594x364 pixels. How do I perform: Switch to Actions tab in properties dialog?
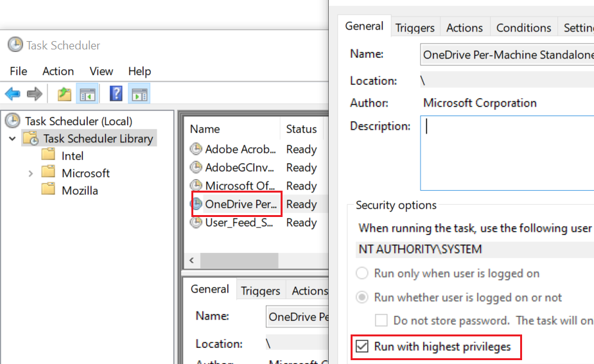point(464,28)
